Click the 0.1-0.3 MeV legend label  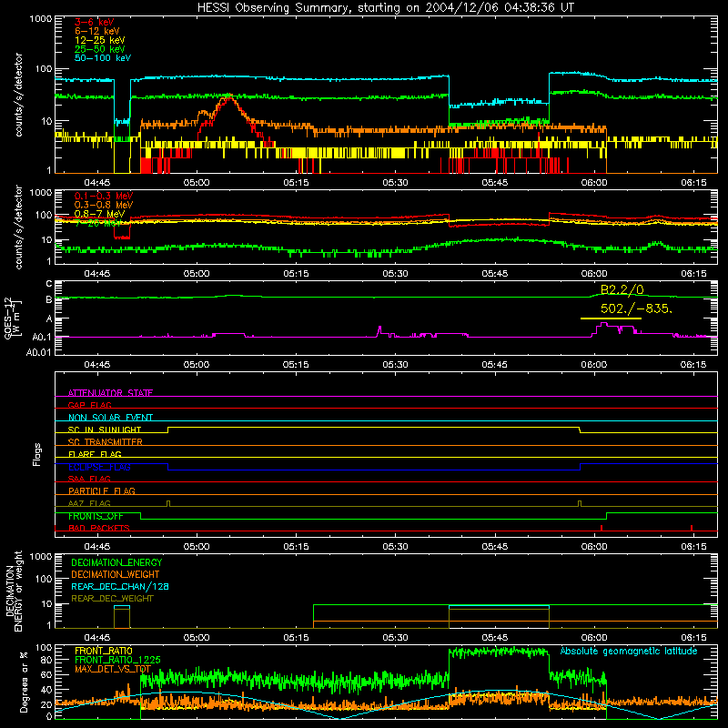[x=104, y=196]
